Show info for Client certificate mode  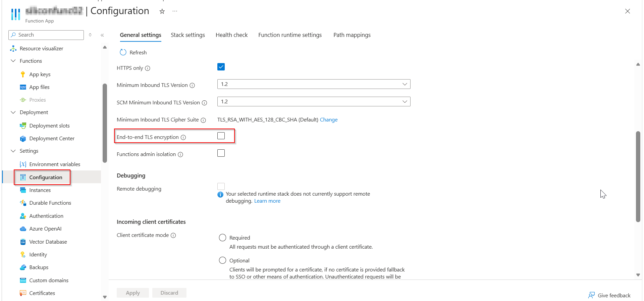point(173,236)
